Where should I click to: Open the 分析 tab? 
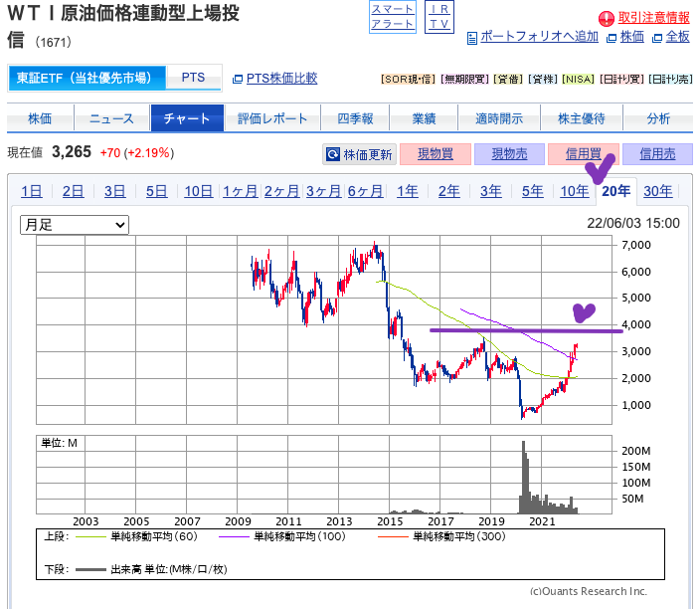(x=658, y=118)
